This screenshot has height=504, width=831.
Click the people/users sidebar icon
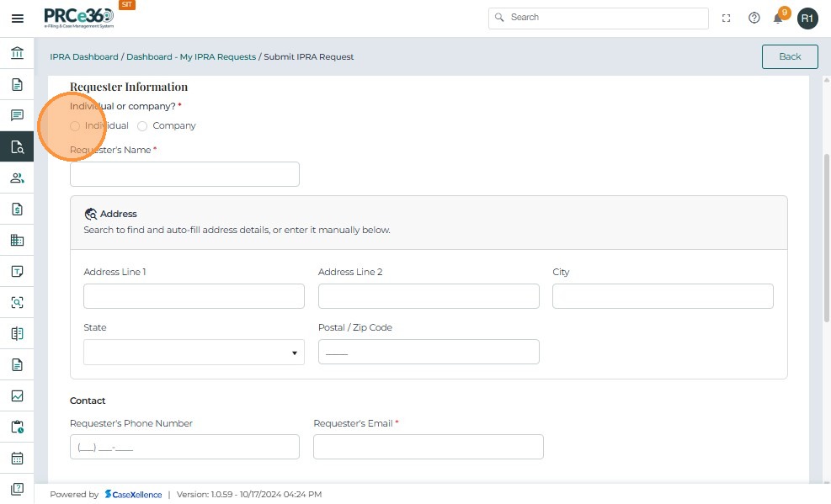[17, 178]
